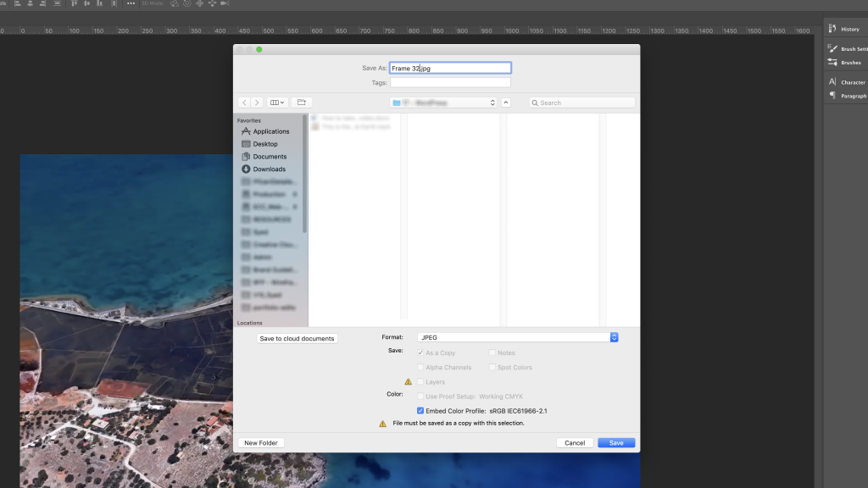Viewport: 868px width, 488px height.
Task: Click the Favorites sidebar scrollbar
Action: (x=305, y=175)
